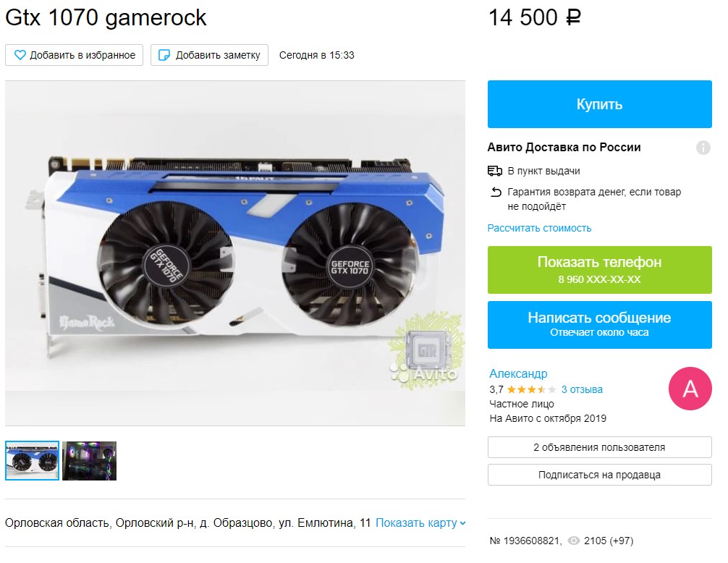The width and height of the screenshot is (728, 563).
Task: Reveal number with Показать телефон button
Action: (x=599, y=270)
